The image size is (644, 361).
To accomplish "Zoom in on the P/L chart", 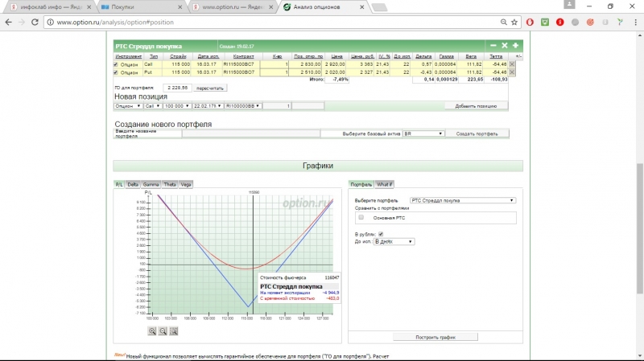I will click(x=152, y=331).
